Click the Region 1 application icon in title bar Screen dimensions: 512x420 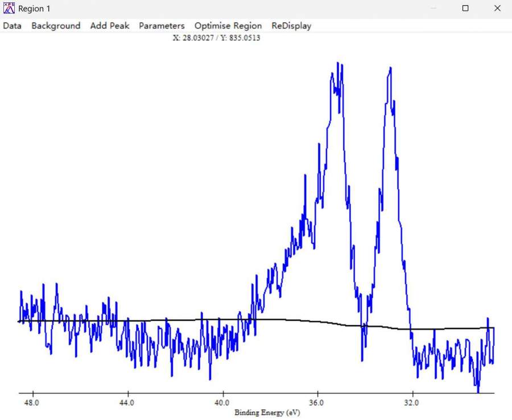point(9,9)
